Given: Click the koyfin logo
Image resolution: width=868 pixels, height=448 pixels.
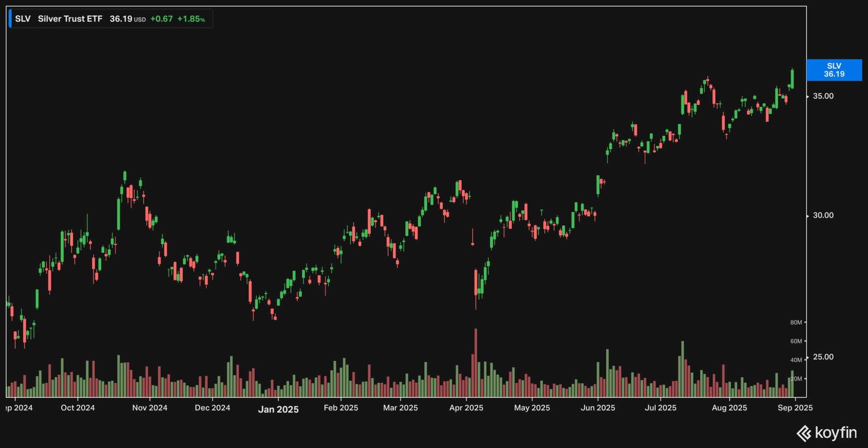Looking at the screenshot, I should pos(827,433).
